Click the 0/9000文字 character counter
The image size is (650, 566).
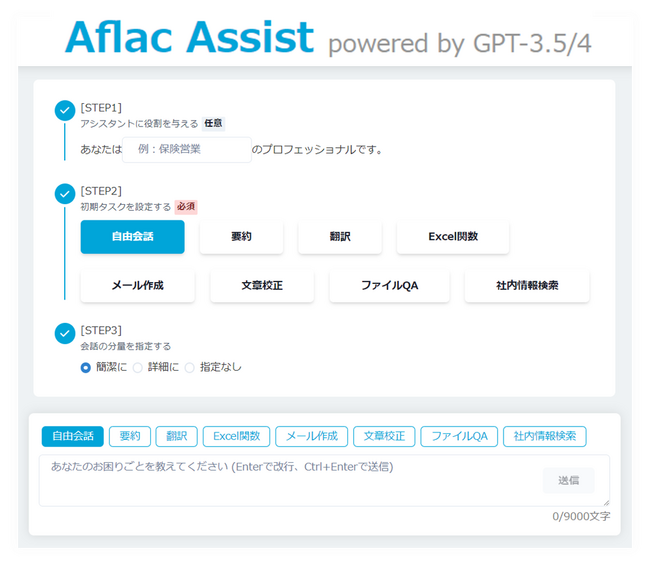tap(581, 516)
